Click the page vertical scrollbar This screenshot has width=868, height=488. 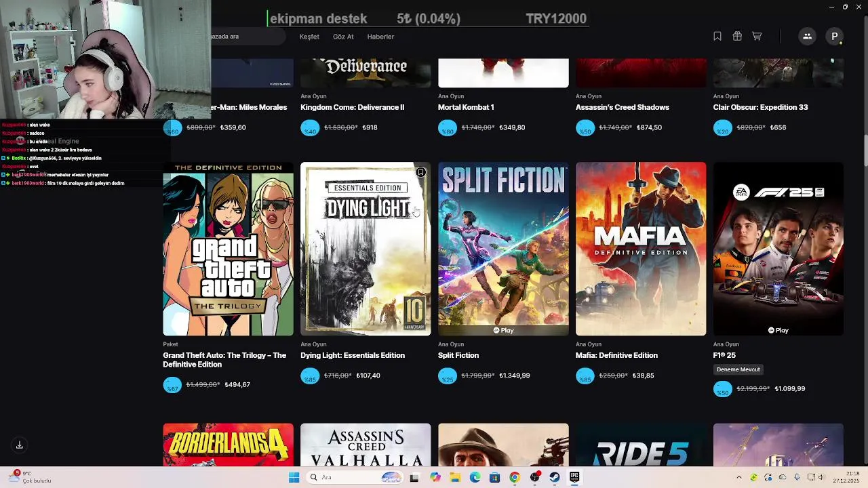click(865, 150)
